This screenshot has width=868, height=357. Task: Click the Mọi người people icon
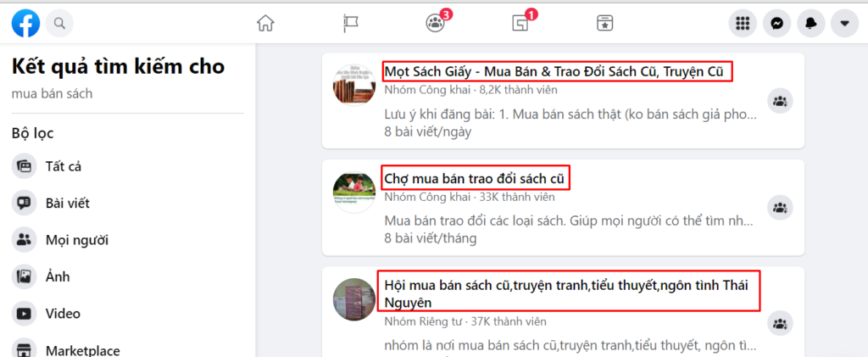[24, 240]
